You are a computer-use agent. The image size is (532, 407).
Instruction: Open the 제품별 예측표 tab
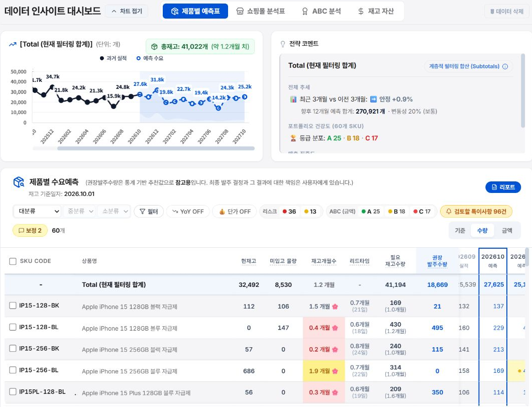point(195,11)
